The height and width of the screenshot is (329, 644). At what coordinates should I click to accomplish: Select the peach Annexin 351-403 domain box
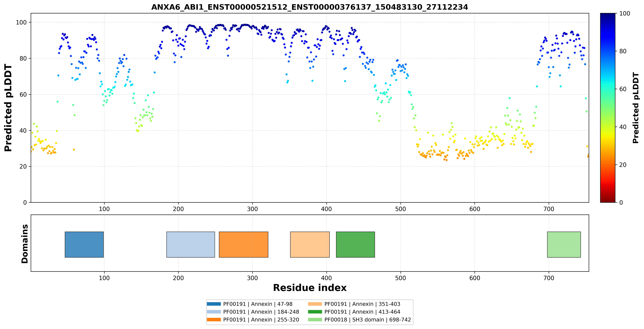tap(310, 244)
